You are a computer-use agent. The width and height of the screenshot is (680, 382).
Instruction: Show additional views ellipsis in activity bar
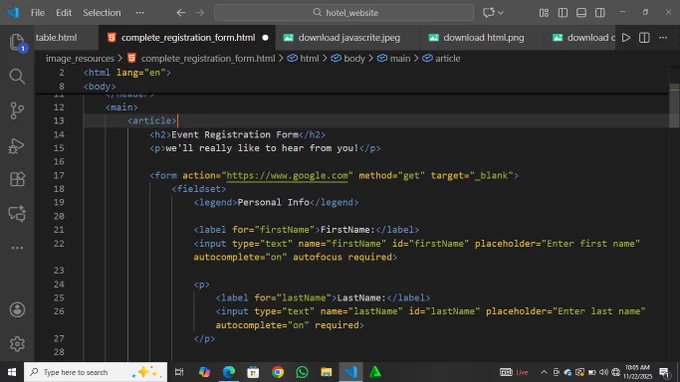(17, 248)
